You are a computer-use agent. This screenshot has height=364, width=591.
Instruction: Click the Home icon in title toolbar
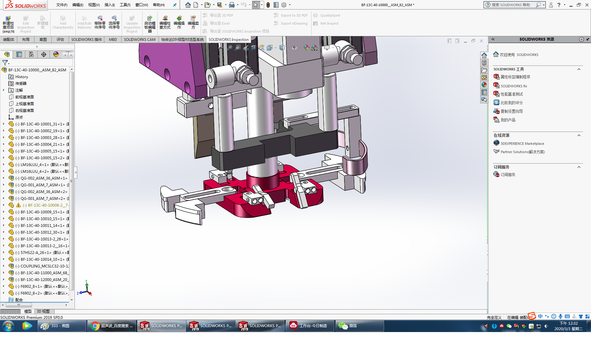click(x=188, y=5)
